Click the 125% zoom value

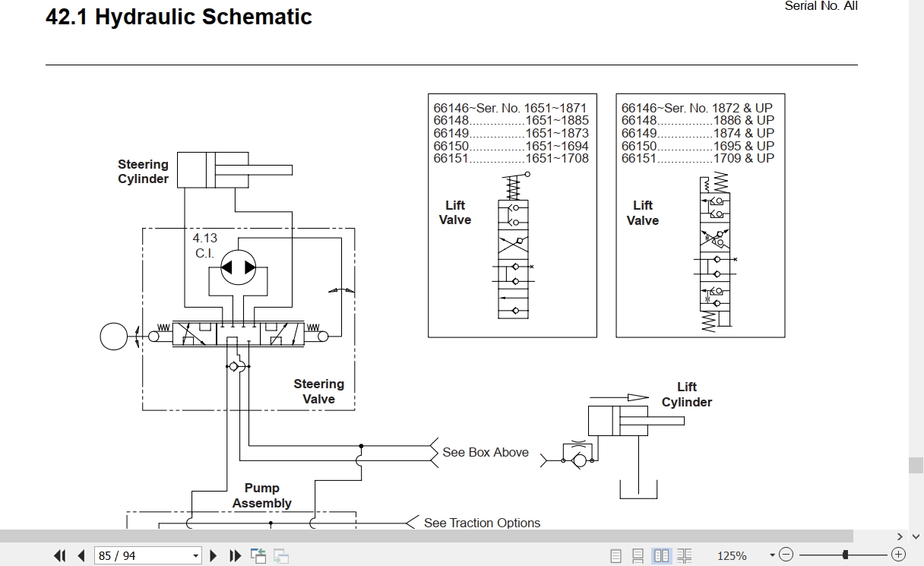732,555
